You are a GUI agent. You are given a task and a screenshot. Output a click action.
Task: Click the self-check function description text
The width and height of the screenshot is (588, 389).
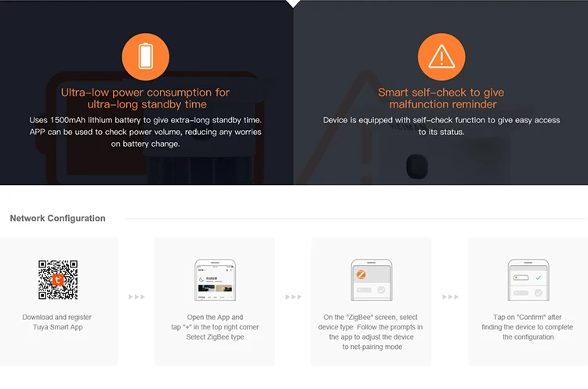pyautogui.click(x=441, y=125)
